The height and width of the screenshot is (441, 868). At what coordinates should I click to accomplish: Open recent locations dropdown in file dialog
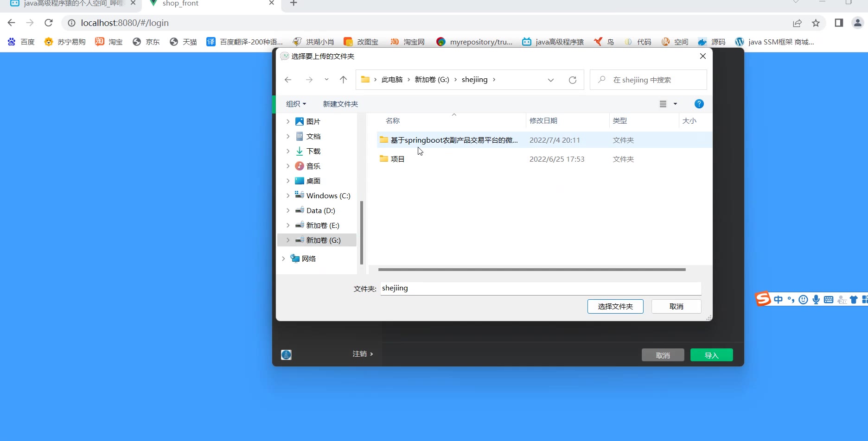point(326,80)
